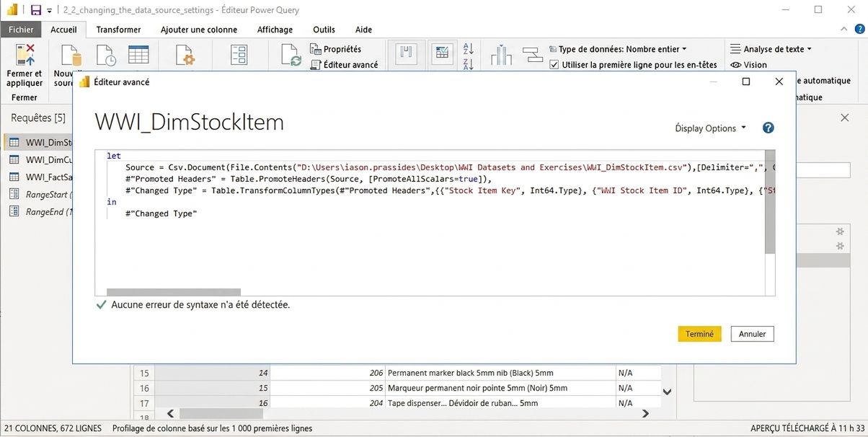Open Éditeur avancé from the ribbon
This screenshot has width=868, height=437.
point(345,65)
